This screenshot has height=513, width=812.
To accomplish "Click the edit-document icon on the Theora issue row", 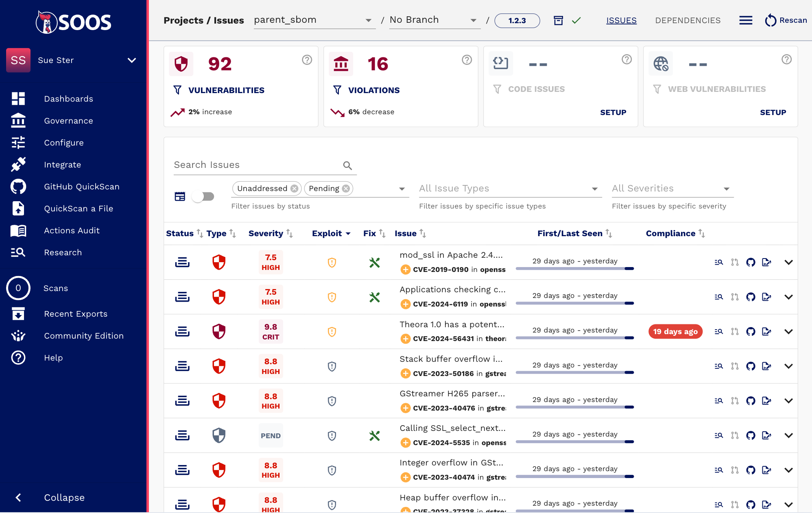I will [767, 331].
